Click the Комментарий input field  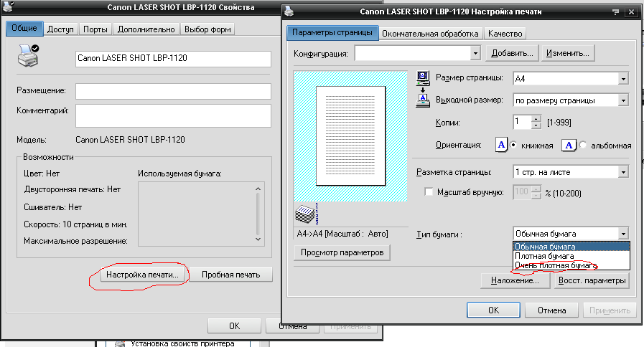(173, 115)
